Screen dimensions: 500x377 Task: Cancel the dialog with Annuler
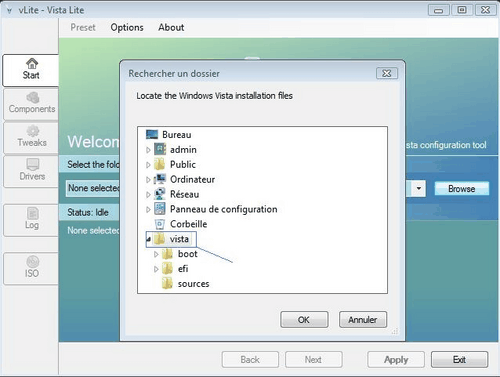point(363,320)
